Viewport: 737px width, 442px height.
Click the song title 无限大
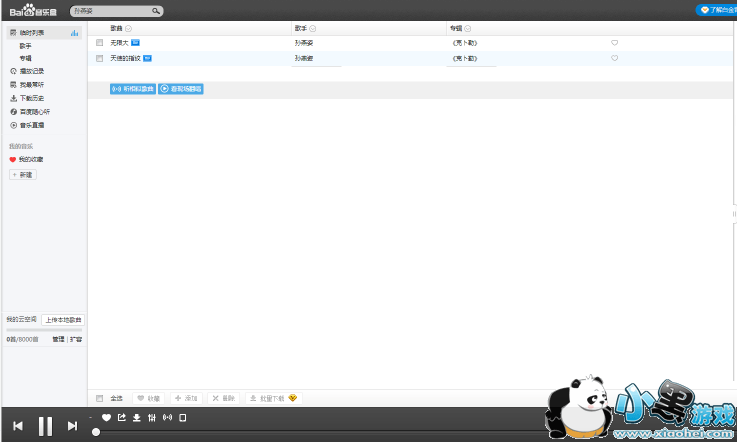[119, 43]
